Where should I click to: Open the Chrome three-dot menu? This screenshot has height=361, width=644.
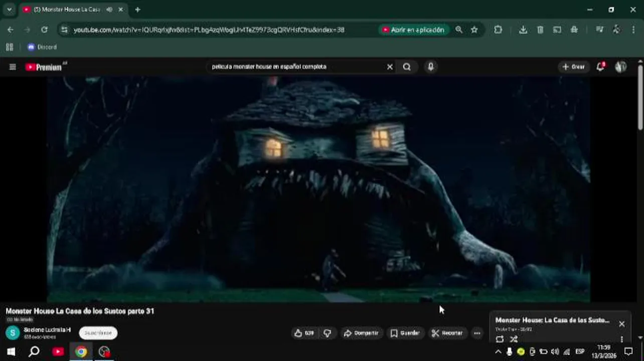pyautogui.click(x=633, y=30)
